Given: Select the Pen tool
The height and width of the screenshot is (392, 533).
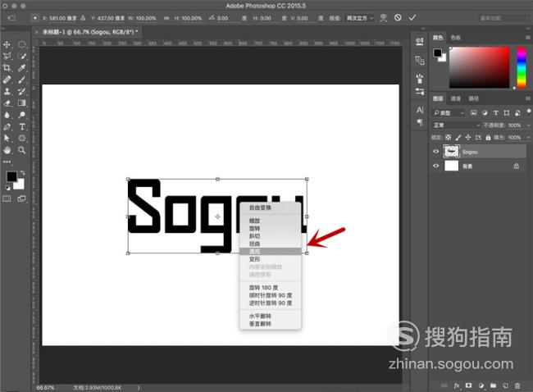Looking at the screenshot, I should [7, 127].
